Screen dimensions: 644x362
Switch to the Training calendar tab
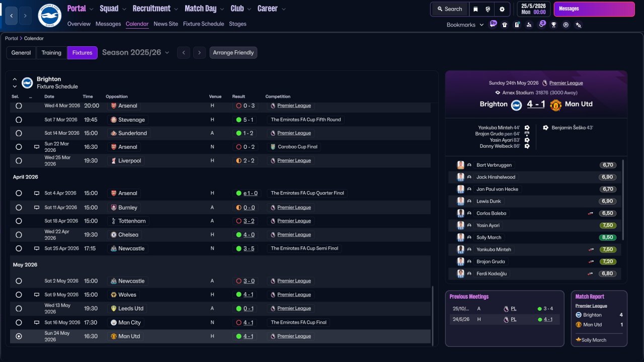pos(51,53)
